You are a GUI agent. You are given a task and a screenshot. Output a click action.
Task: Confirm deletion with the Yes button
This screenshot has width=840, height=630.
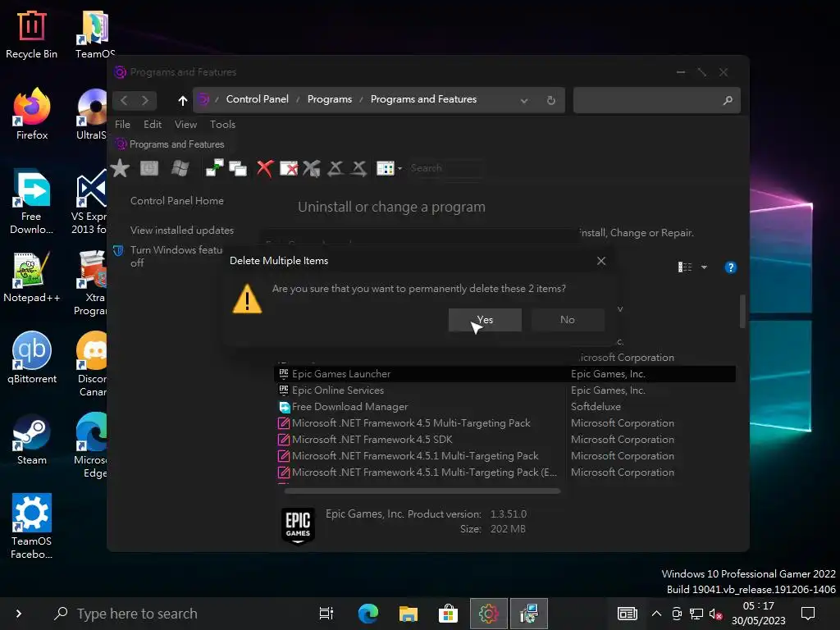[485, 320]
